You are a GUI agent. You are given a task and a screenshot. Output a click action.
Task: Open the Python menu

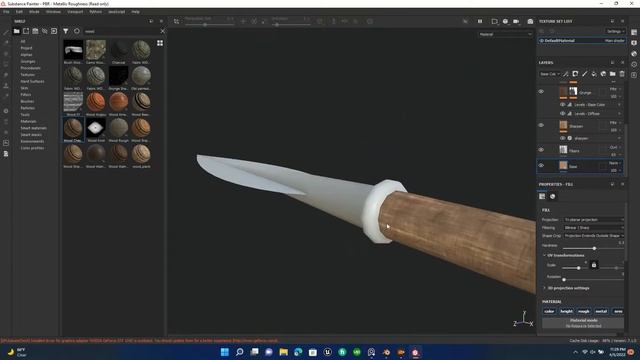pos(96,12)
